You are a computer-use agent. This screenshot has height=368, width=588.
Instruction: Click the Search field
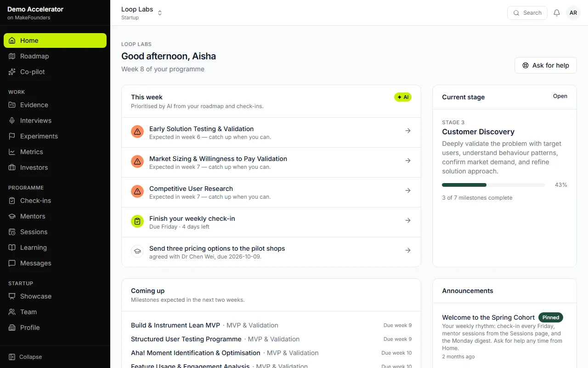pos(527,13)
